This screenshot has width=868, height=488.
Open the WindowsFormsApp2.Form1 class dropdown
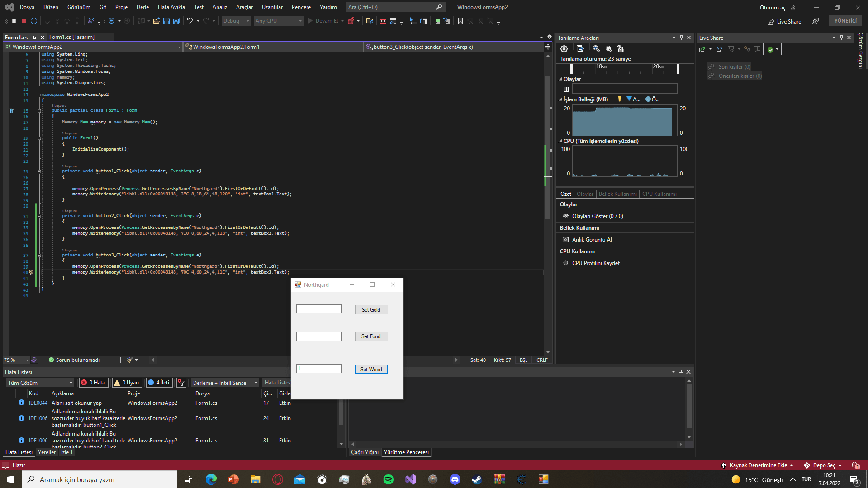coord(274,47)
